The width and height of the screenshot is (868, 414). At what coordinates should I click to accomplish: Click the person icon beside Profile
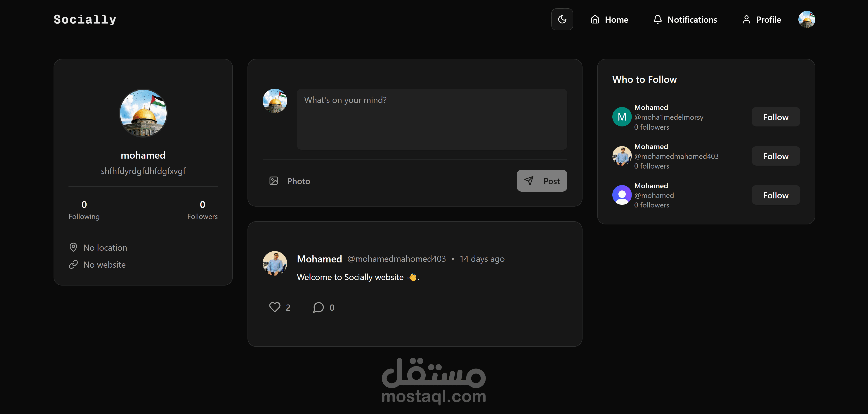click(x=746, y=19)
